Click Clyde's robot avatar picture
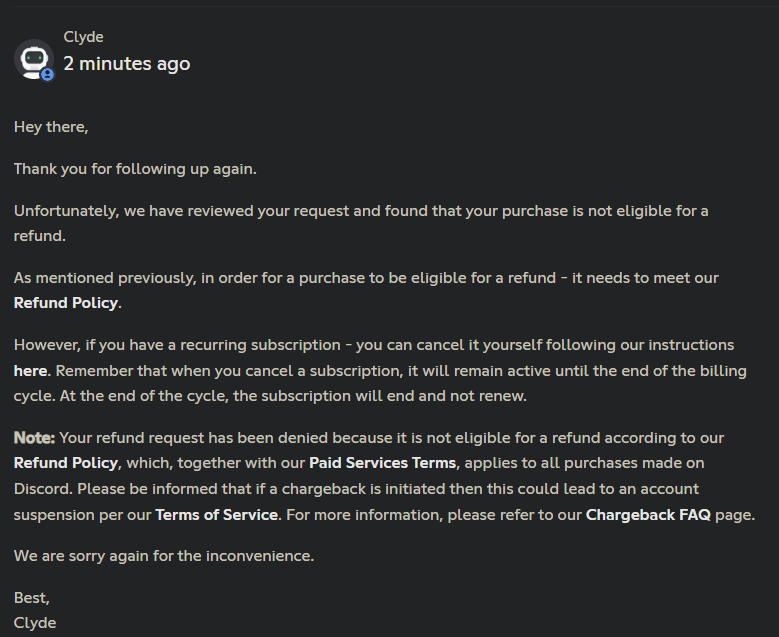Screen dimensions: 779x637 [x=32, y=58]
